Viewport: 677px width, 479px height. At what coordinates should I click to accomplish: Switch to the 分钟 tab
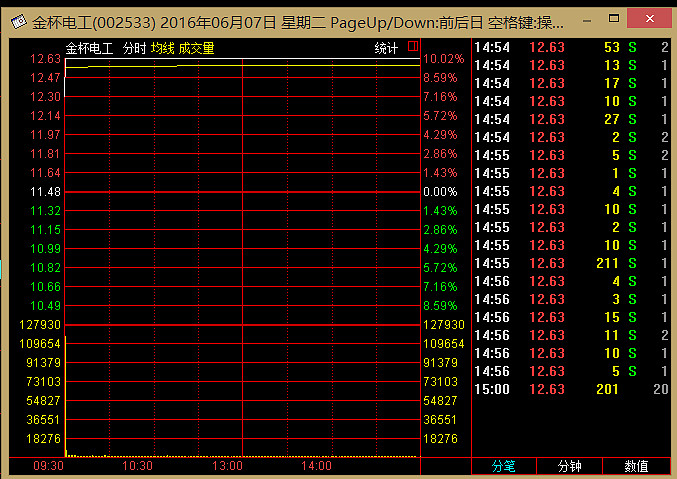pos(569,466)
